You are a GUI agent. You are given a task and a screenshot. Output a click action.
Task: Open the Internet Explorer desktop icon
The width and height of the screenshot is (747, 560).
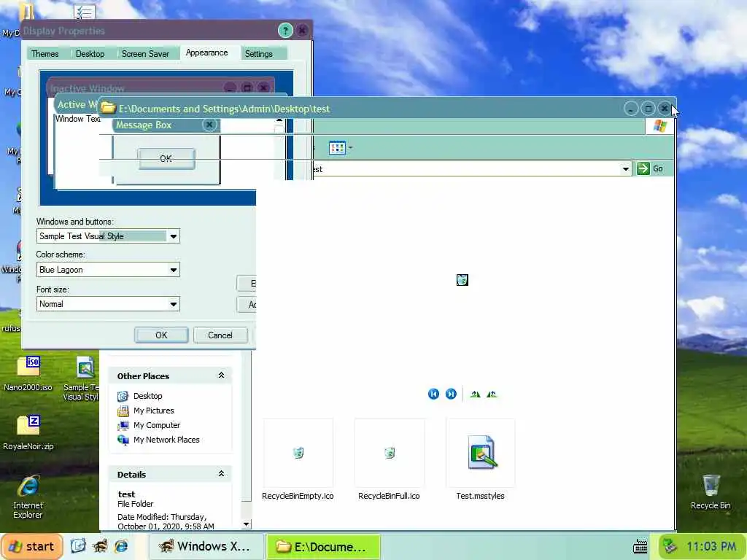click(x=28, y=497)
